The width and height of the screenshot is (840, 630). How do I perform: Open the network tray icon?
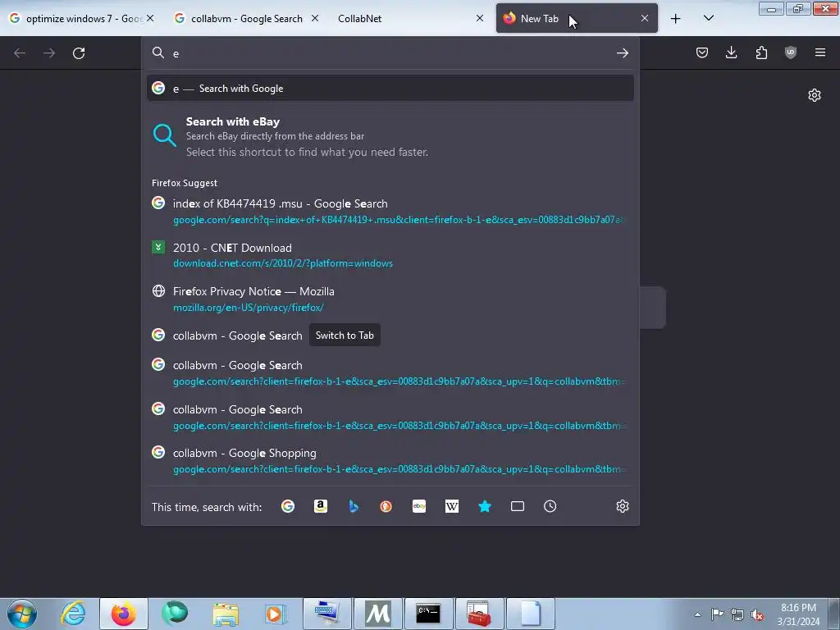(737, 614)
